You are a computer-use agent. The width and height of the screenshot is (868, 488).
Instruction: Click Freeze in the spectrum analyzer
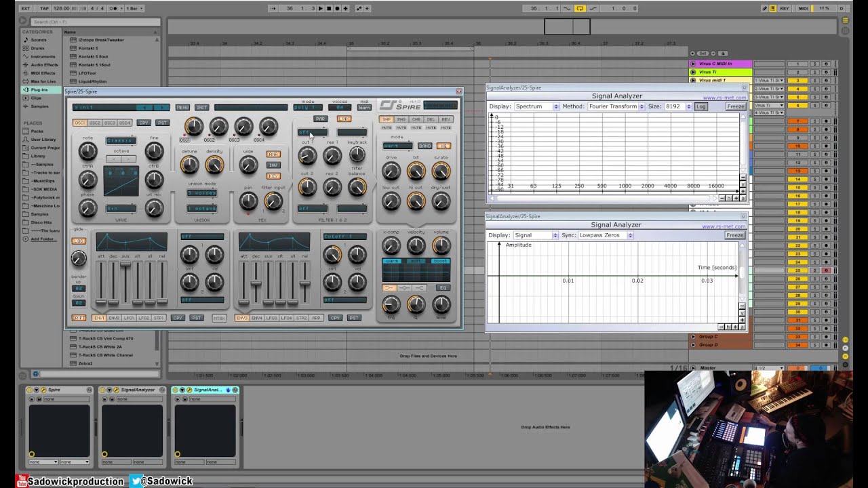(736, 106)
